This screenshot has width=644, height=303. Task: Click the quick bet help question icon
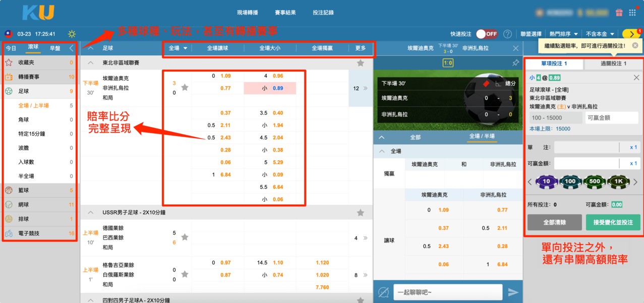click(507, 34)
